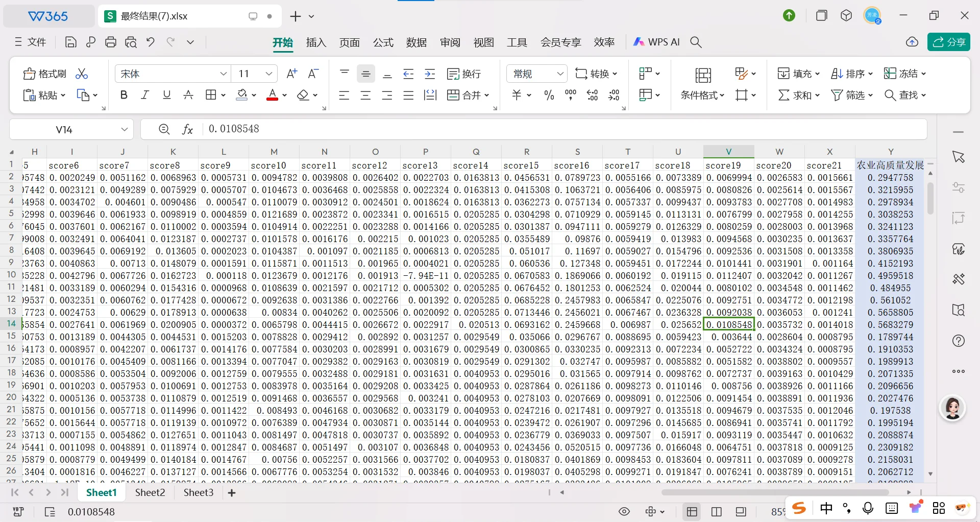The image size is (980, 522).
Task: Toggle eye protection mode icon
Action: [624, 512]
